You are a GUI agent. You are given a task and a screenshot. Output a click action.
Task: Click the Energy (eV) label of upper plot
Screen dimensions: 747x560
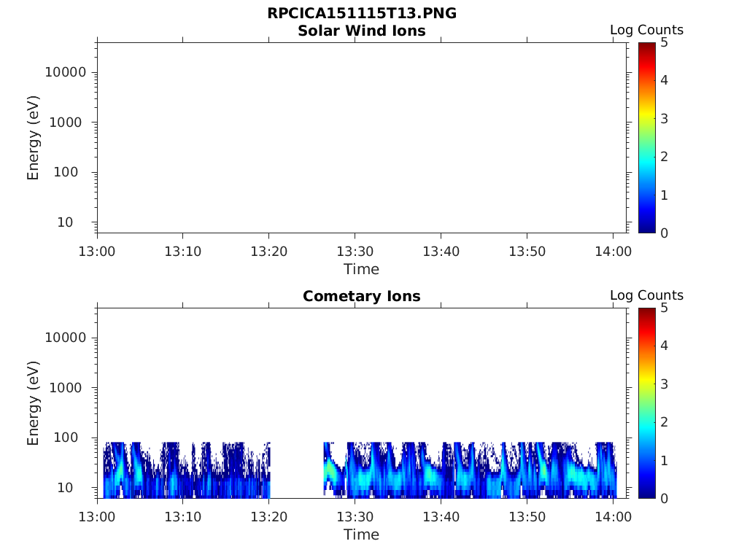tap(33, 138)
